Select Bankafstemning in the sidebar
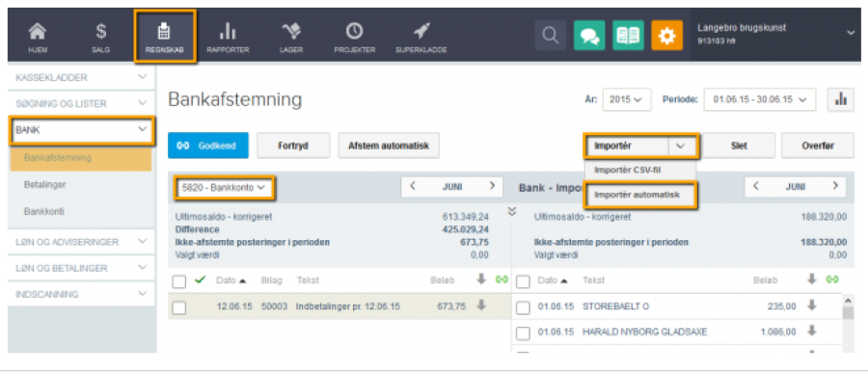The height and width of the screenshot is (373, 868). point(81,158)
